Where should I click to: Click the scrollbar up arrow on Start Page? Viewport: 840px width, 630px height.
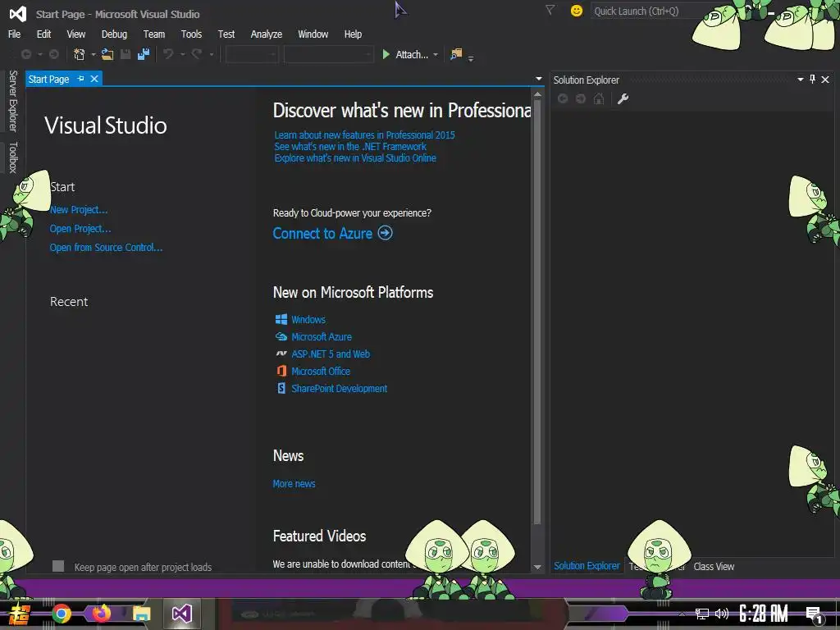pyautogui.click(x=537, y=94)
